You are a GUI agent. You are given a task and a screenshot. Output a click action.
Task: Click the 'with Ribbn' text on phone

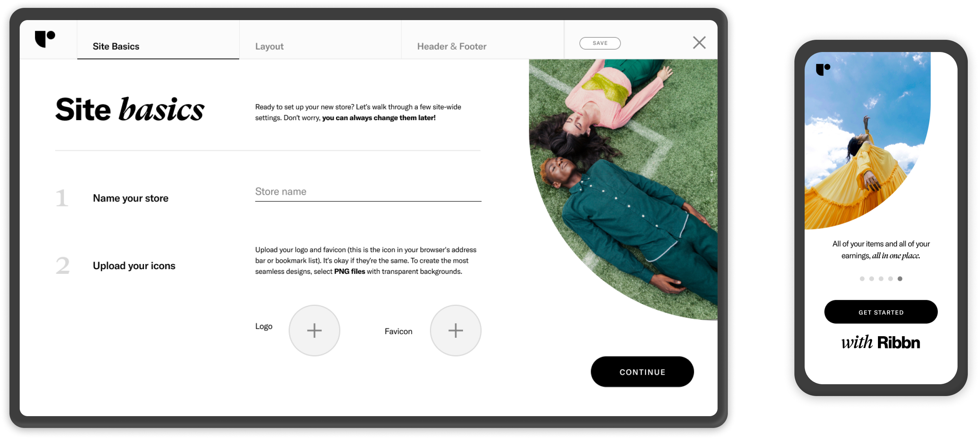pyautogui.click(x=881, y=342)
